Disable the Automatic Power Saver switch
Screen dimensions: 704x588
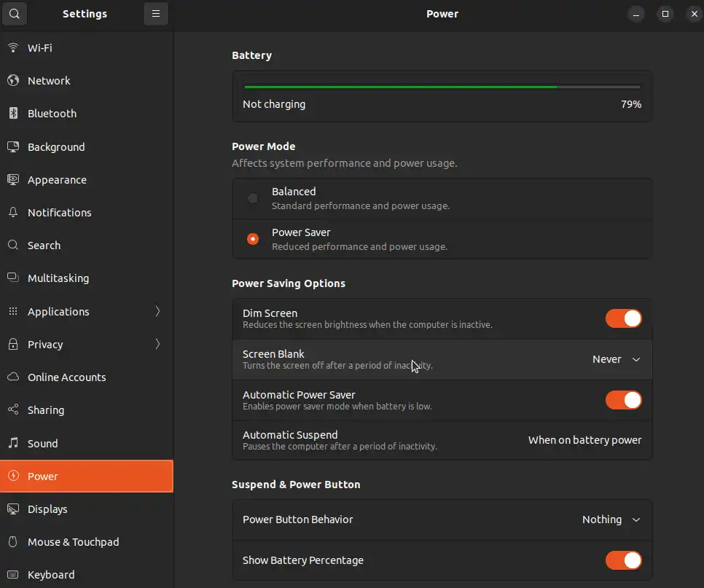click(623, 400)
